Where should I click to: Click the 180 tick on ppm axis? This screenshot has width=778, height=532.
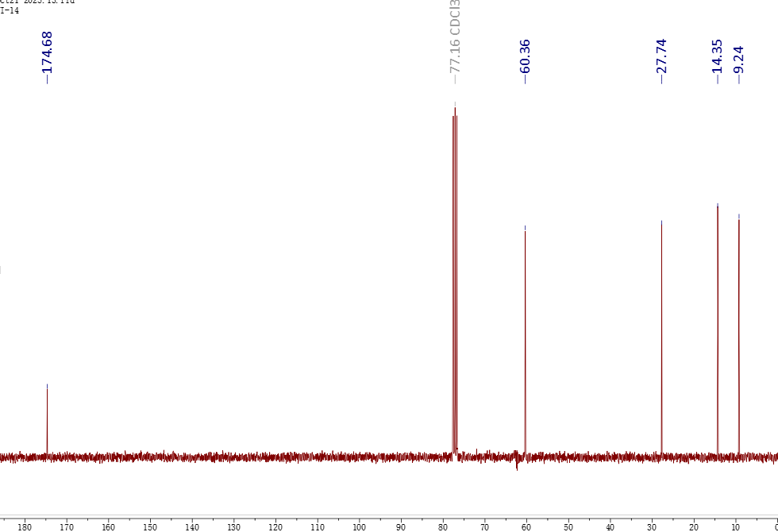[x=25, y=526]
